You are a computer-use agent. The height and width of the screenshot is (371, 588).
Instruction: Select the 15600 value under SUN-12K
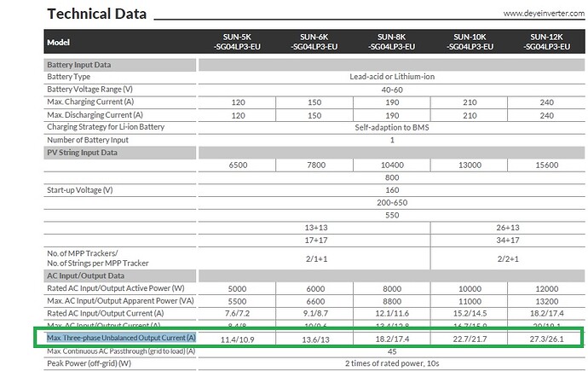(x=546, y=165)
